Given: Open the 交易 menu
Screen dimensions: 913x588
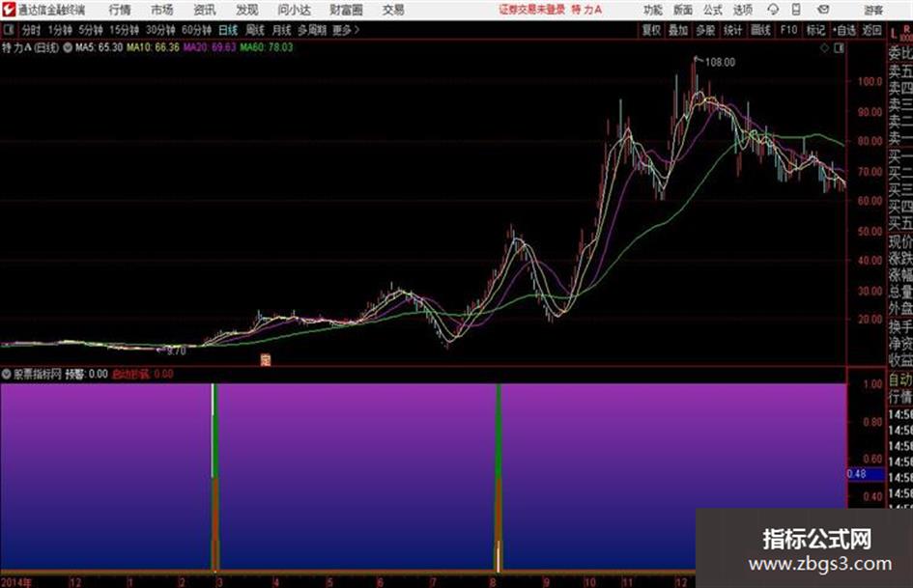Looking at the screenshot, I should (x=393, y=10).
